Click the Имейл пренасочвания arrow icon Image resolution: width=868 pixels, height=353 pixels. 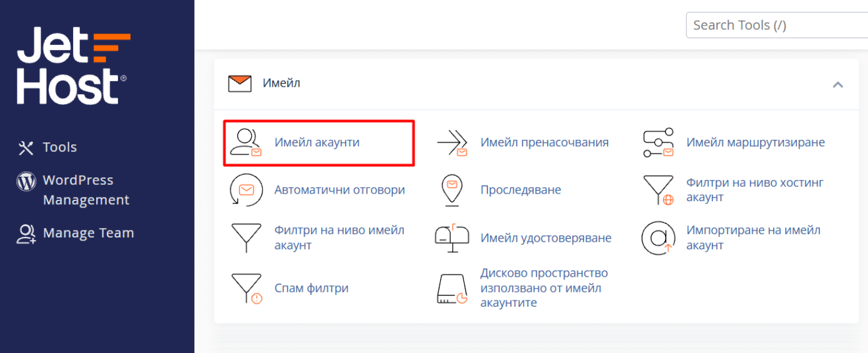[x=452, y=143]
